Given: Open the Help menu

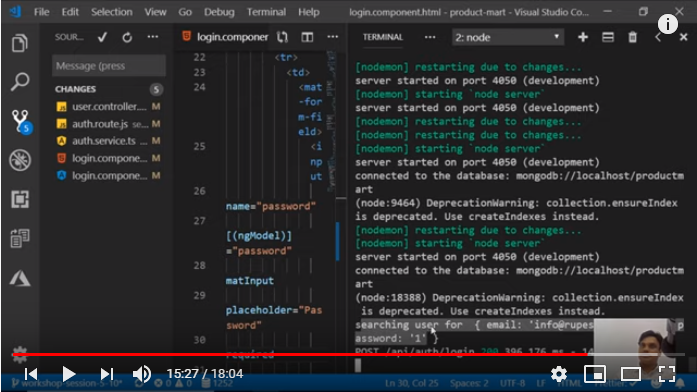Looking at the screenshot, I should click(308, 12).
